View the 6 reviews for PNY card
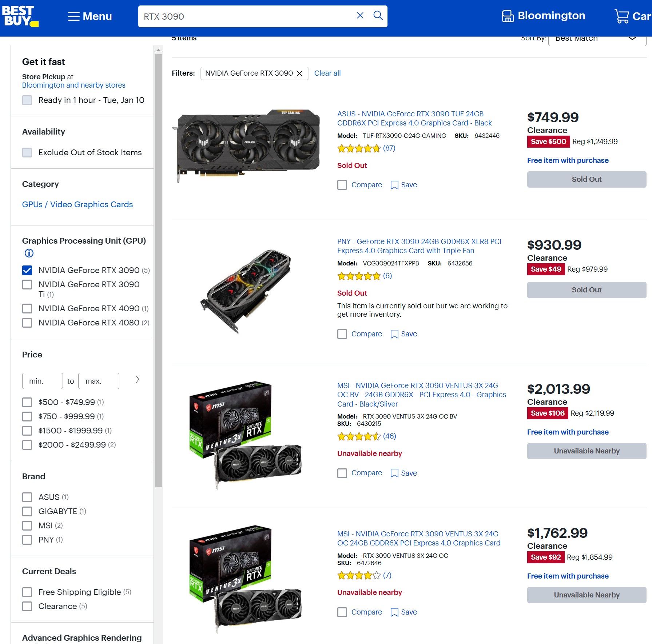 click(387, 276)
